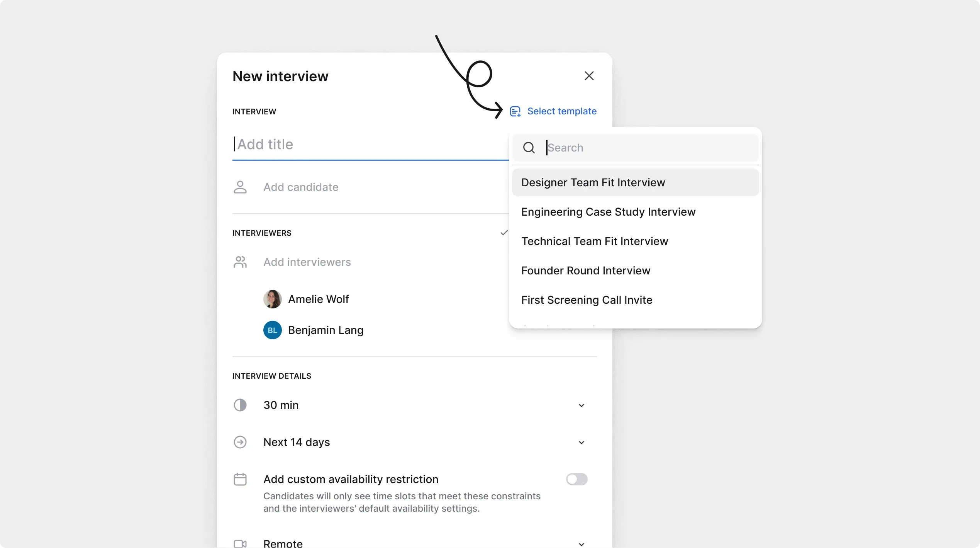Click the date range arrow-circle icon
The height and width of the screenshot is (548, 980).
[x=240, y=442]
